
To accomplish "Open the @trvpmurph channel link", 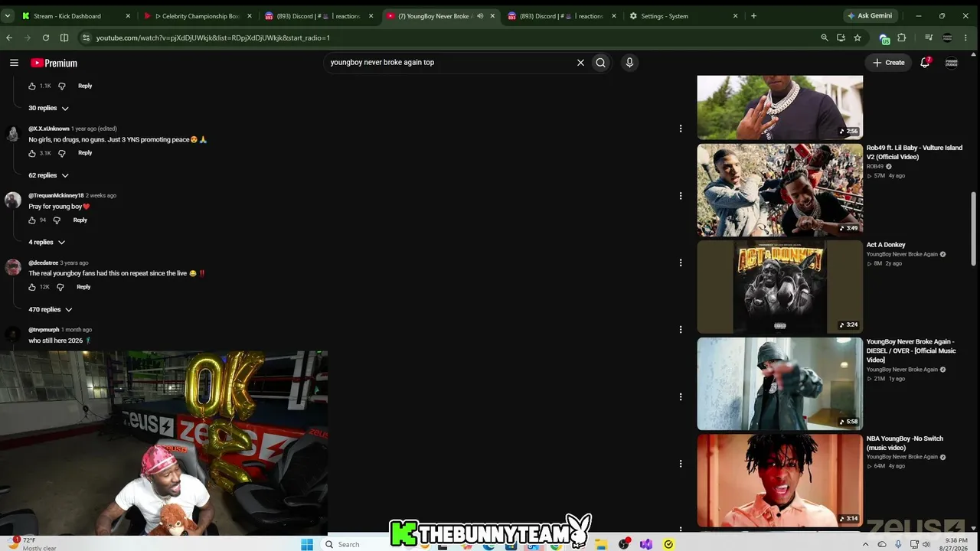I will point(44,330).
